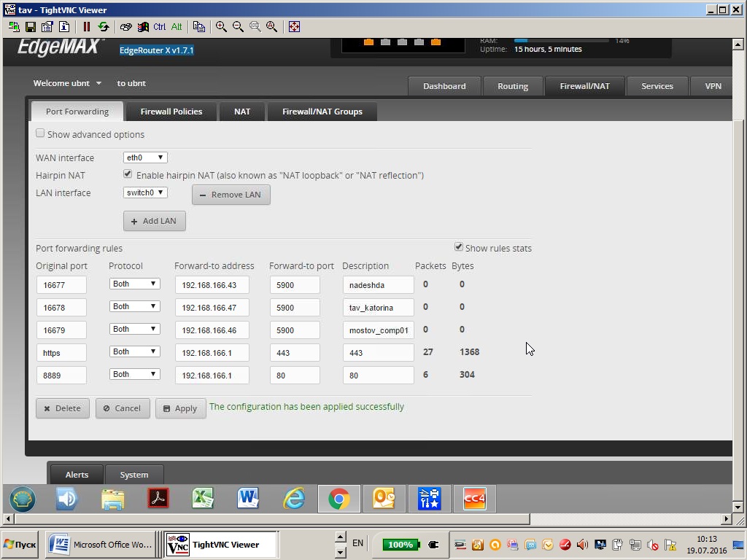Click the Remove LAN button
The height and width of the screenshot is (560, 747).
point(231,195)
